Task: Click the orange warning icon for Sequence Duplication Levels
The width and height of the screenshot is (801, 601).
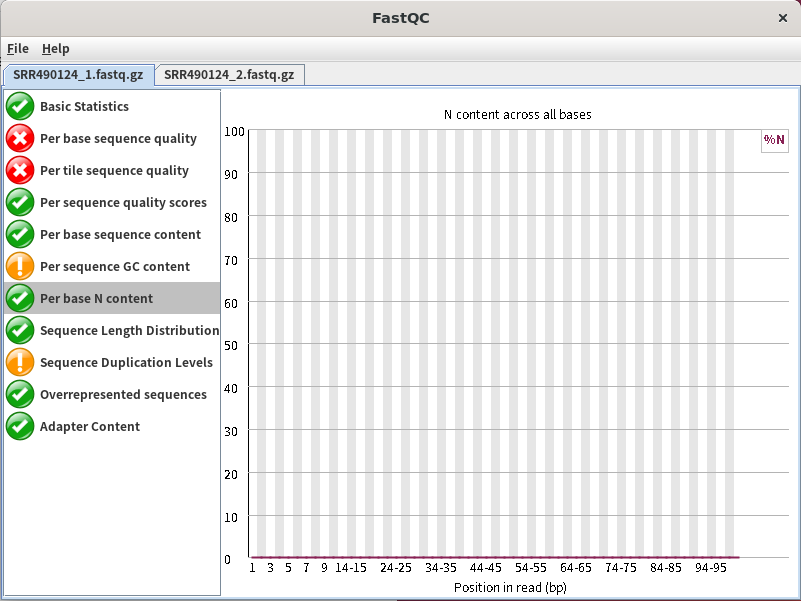Action: click(x=20, y=362)
